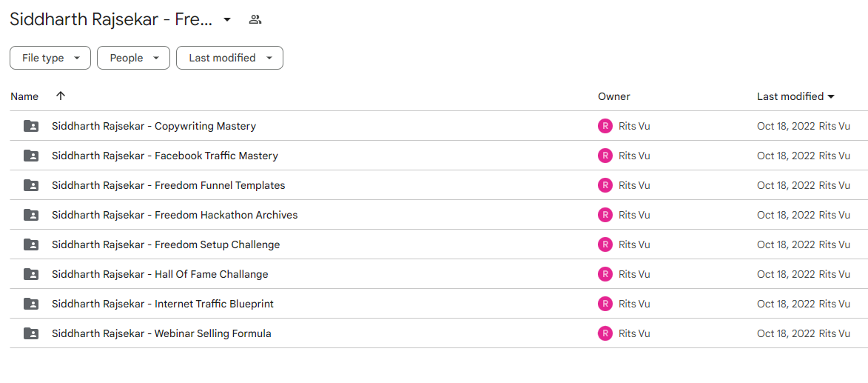Image resolution: width=868 pixels, height=383 pixels.
Task: Open the File type filter dropdown
Action: point(50,58)
